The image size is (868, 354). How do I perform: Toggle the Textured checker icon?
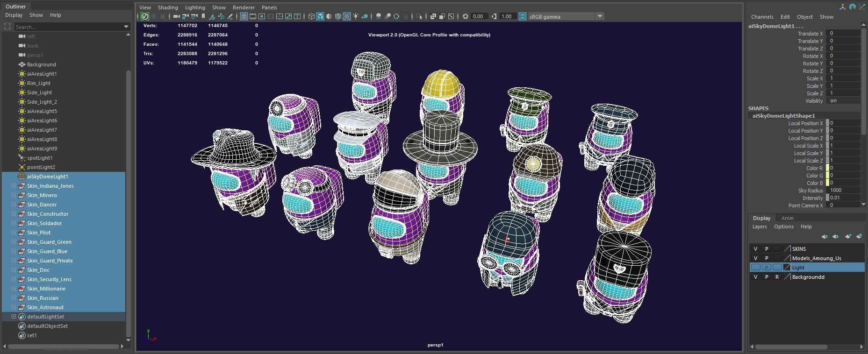pos(347,16)
